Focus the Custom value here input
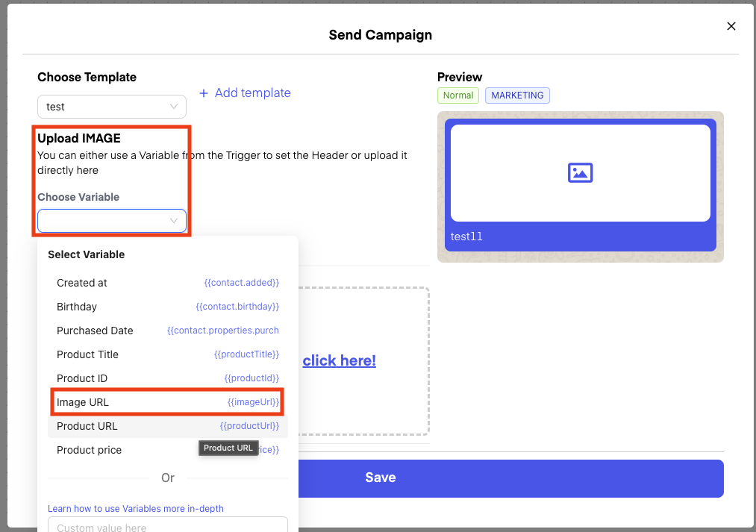The image size is (756, 532). coord(167,526)
